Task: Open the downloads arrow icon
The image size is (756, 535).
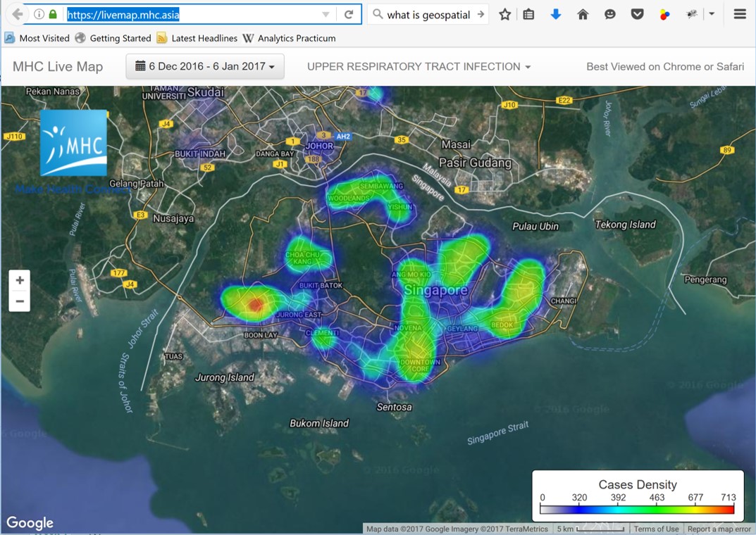Action: click(x=556, y=14)
